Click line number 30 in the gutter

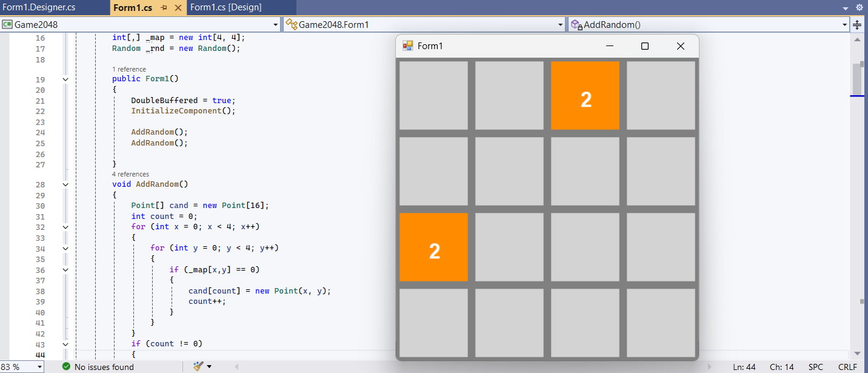coord(40,206)
